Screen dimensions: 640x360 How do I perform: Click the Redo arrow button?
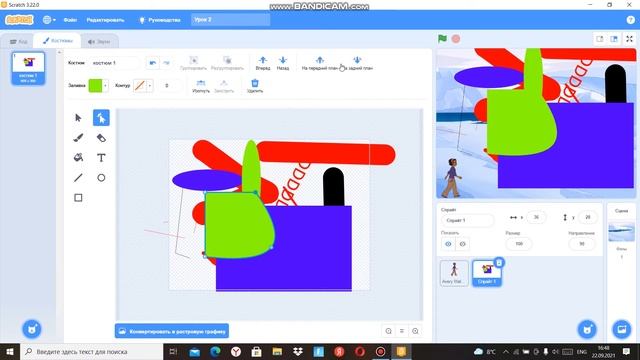pyautogui.click(x=166, y=63)
